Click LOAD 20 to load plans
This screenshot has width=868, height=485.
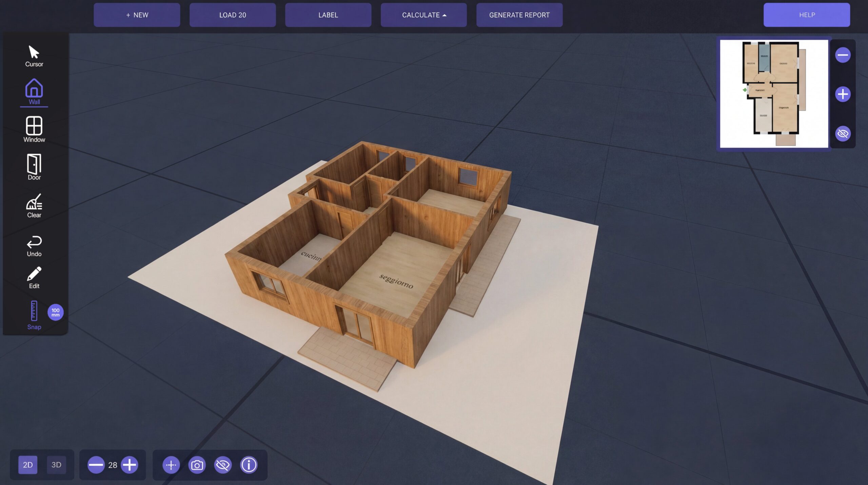pyautogui.click(x=233, y=15)
